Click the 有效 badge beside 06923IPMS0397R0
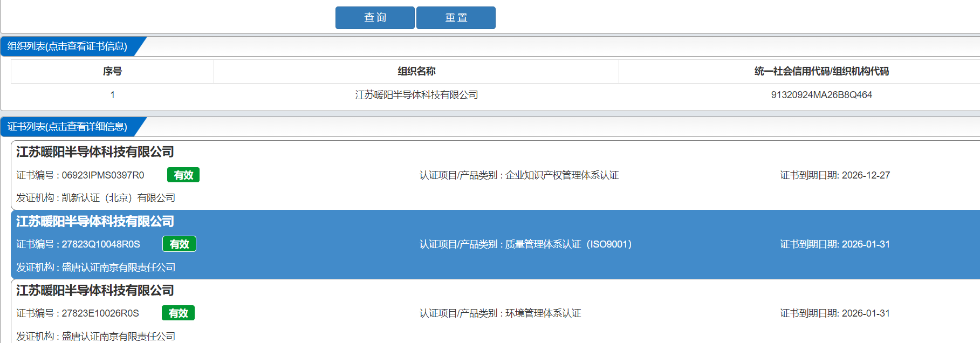 (183, 175)
